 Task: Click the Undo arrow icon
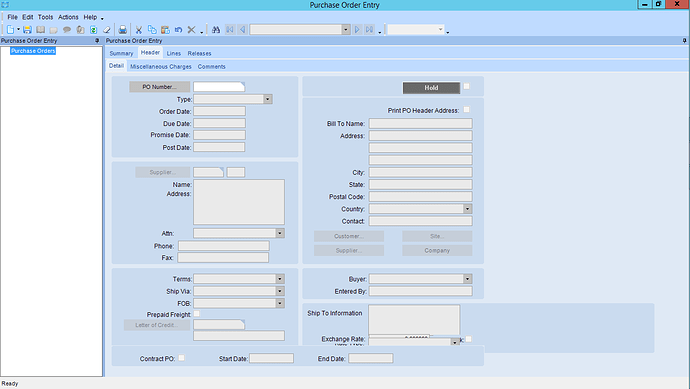178,29
